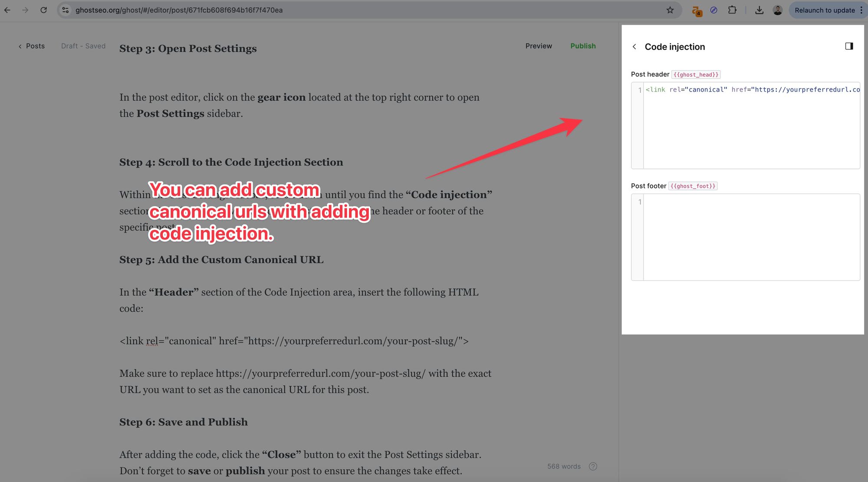Click the extension icon with badge 4

(x=697, y=11)
